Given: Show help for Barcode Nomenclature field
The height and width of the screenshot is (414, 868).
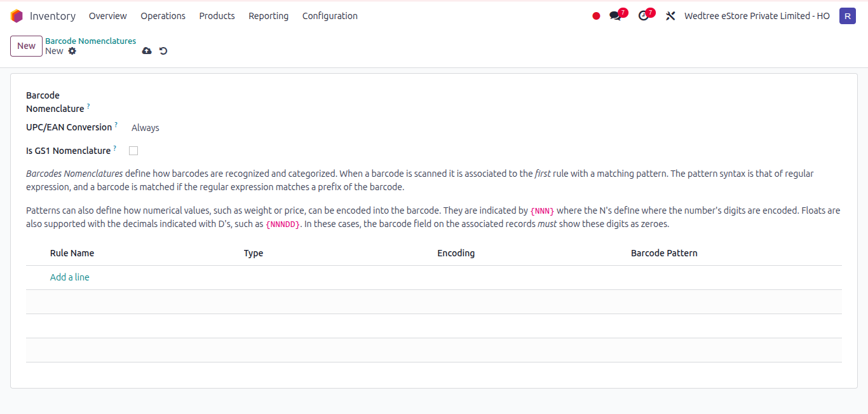Looking at the screenshot, I should pos(88,106).
